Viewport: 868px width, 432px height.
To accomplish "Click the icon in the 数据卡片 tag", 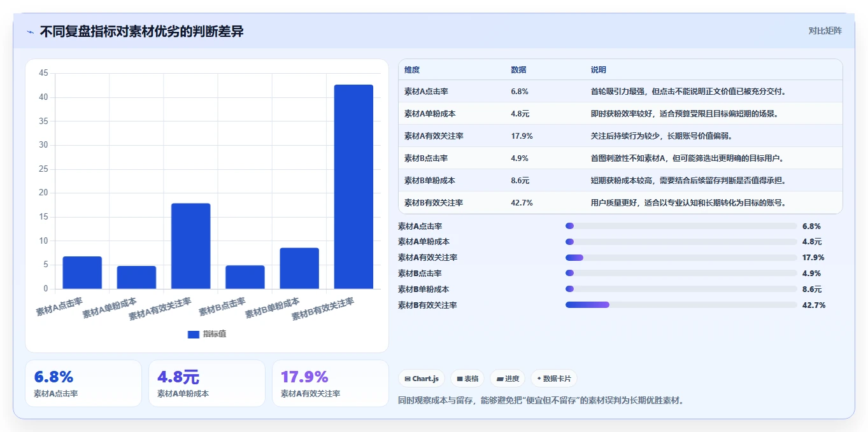I will (x=539, y=379).
